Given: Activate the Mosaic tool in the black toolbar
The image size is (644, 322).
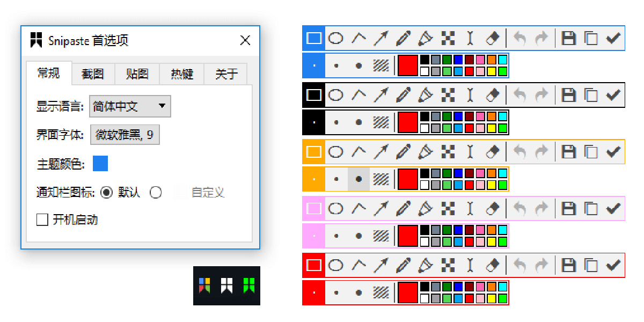Looking at the screenshot, I should pos(448,95).
